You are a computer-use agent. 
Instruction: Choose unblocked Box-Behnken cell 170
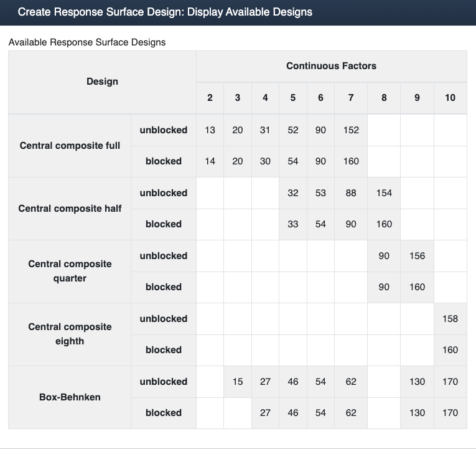450,382
